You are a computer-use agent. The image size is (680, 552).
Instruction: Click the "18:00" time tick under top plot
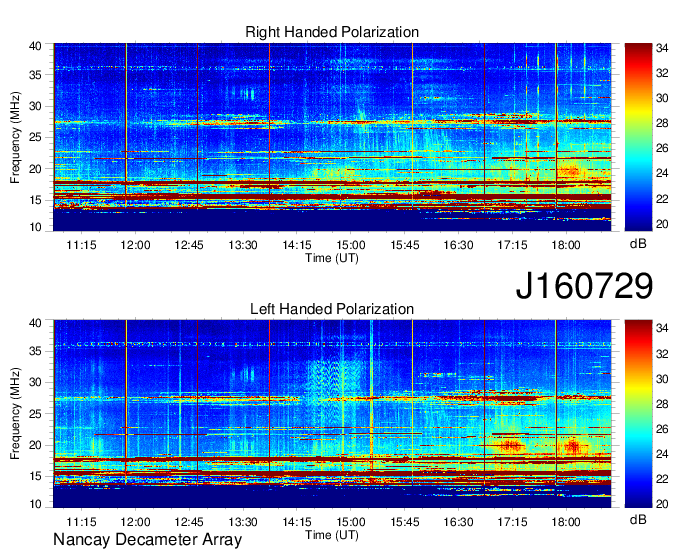point(566,245)
